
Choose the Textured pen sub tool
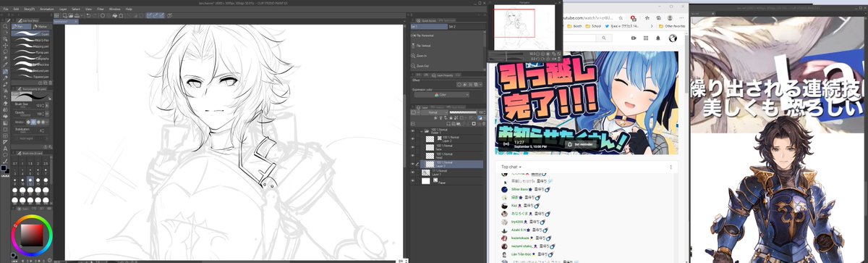31,71
